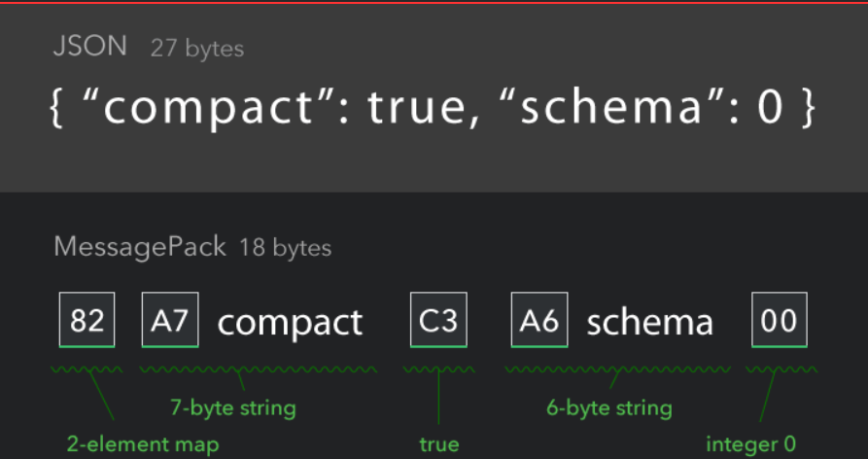Viewport: 868px width, 459px height.
Task: Click the C3 hex byte box
Action: (438, 319)
